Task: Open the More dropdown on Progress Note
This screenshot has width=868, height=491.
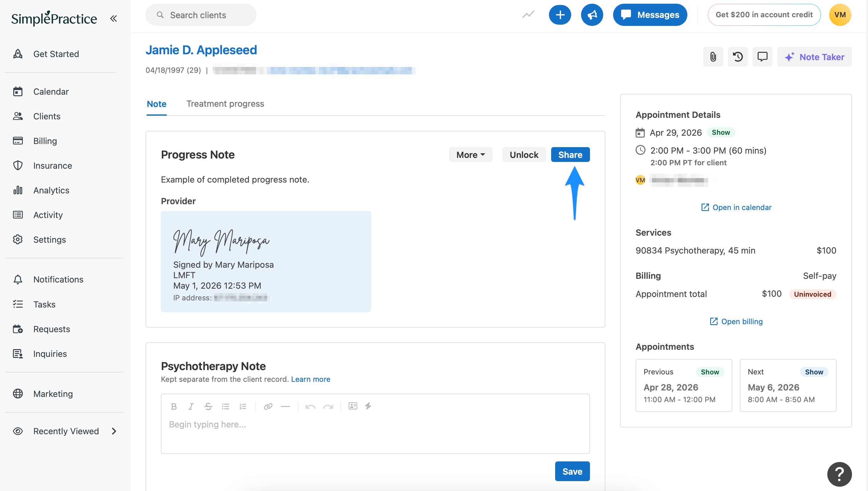Action: [x=470, y=155]
